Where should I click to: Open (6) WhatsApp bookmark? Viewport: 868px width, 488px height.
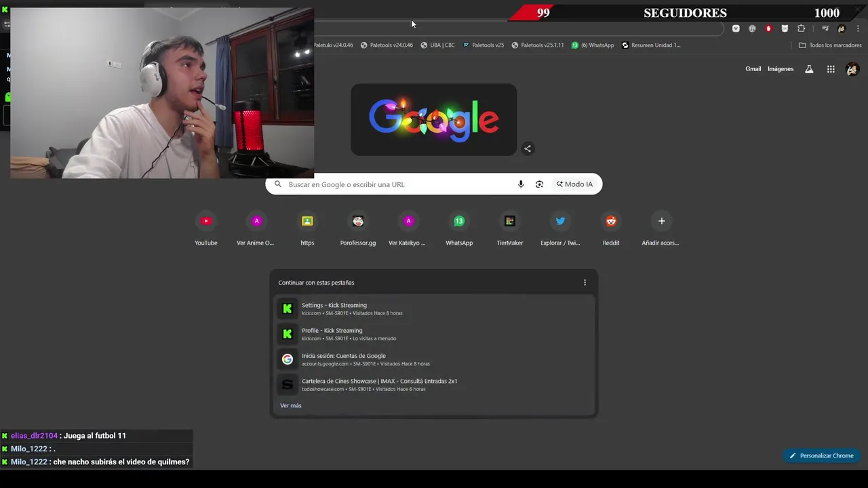click(593, 45)
